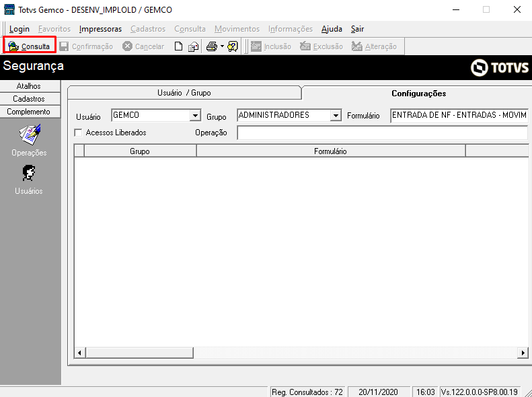Switch to the Usuário / Grupo tab
The image size is (532, 397).
pos(184,93)
